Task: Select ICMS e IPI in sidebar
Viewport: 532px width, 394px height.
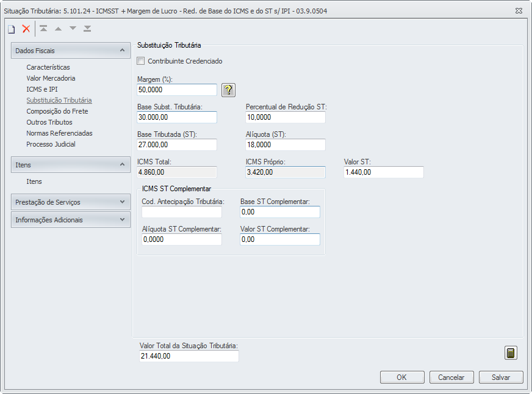Action: pyautogui.click(x=42, y=89)
